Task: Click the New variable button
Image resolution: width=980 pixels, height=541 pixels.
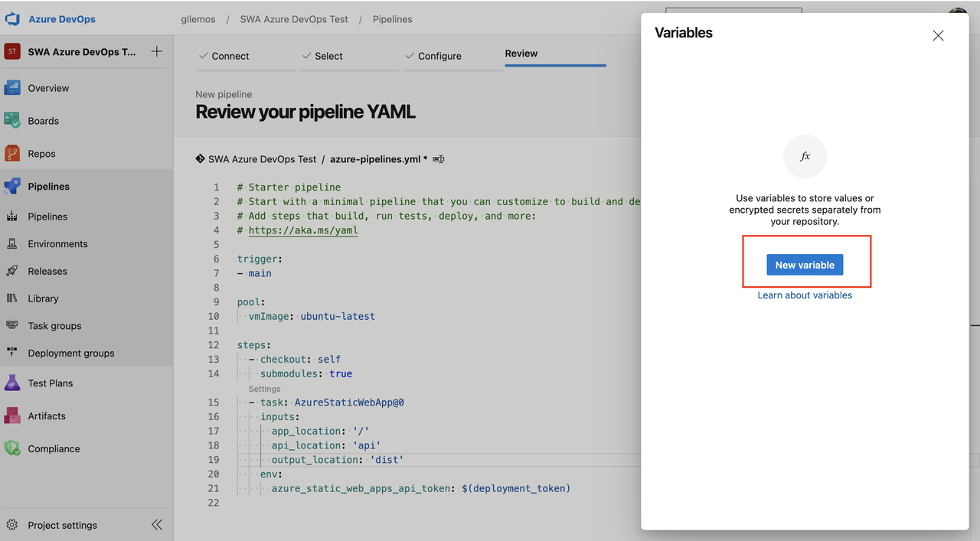Action: click(x=805, y=265)
